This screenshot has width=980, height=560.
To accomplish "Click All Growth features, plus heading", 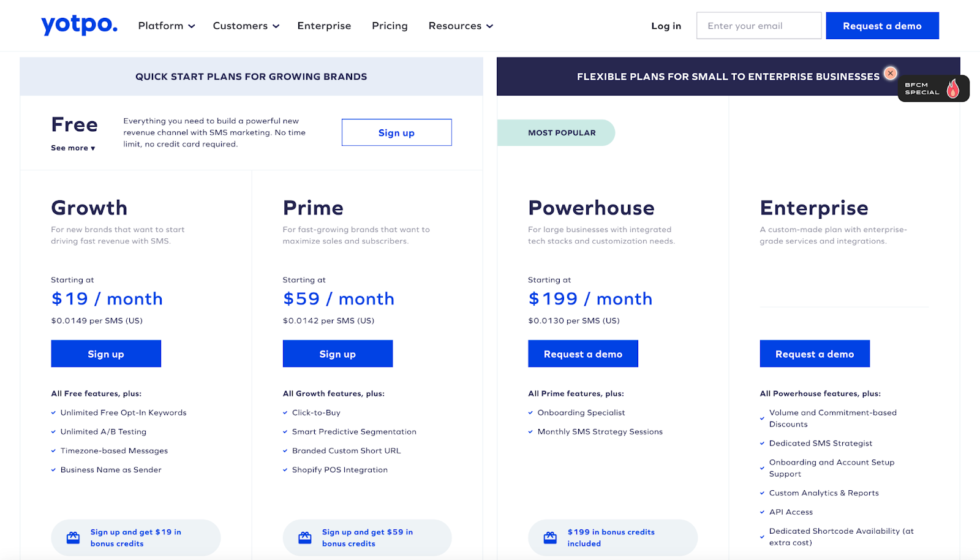I will [x=334, y=393].
